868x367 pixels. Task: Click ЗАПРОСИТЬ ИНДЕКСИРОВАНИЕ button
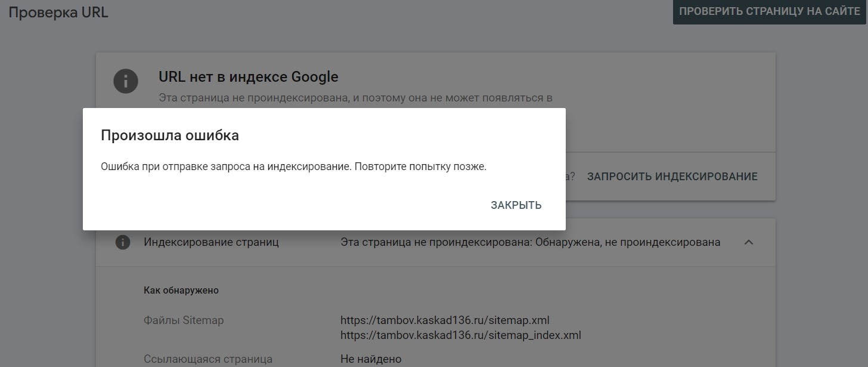672,177
